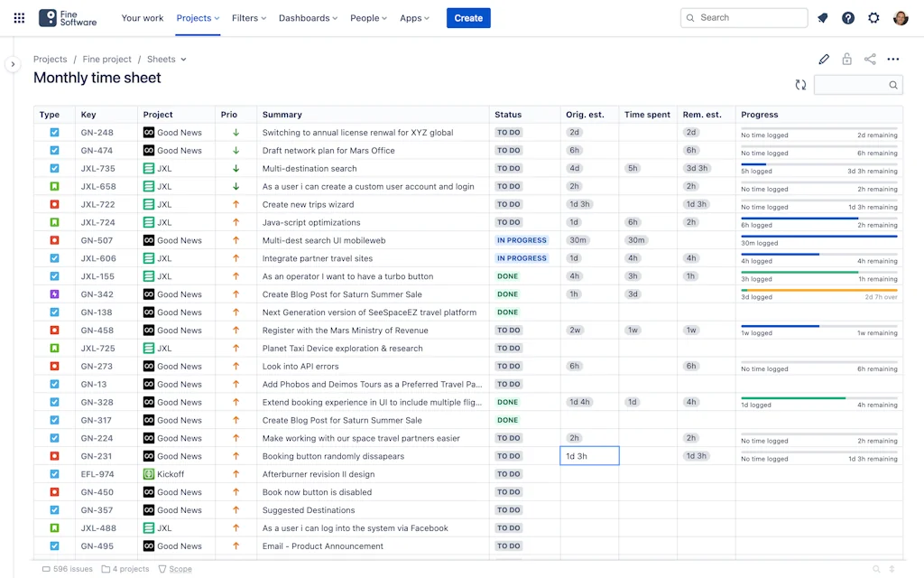This screenshot has height=578, width=924.
Task: Click the task type icon for GN-248
Action: coord(54,133)
